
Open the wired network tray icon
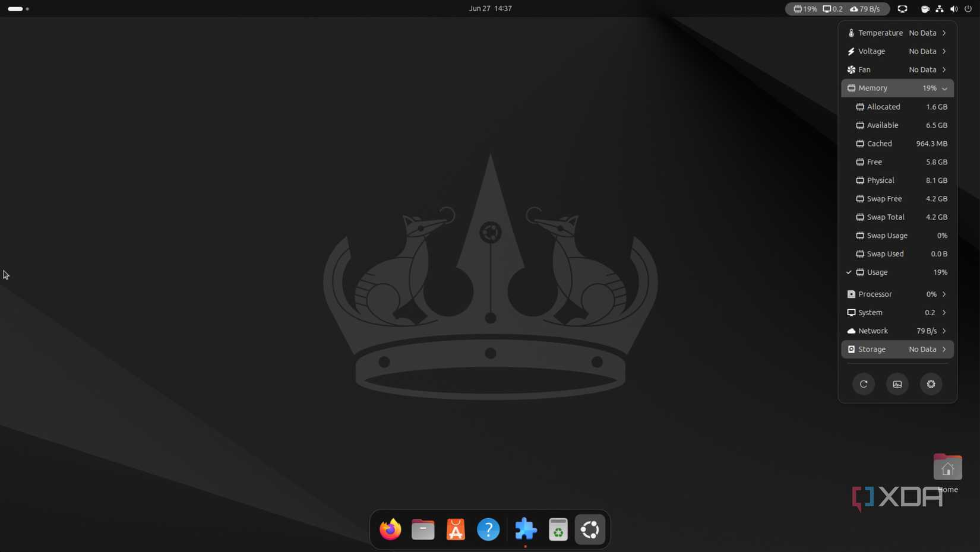point(939,9)
